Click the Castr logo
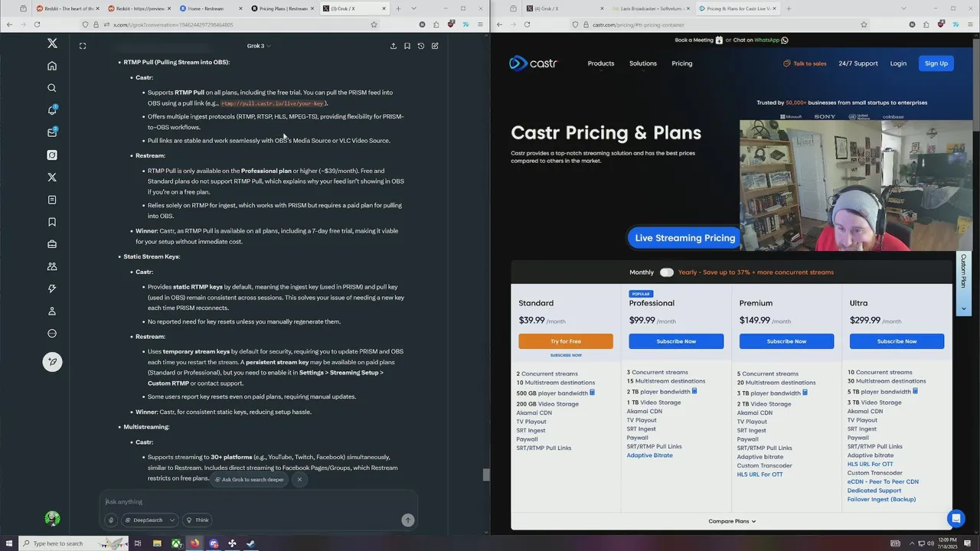The height and width of the screenshot is (551, 980). coord(534,64)
